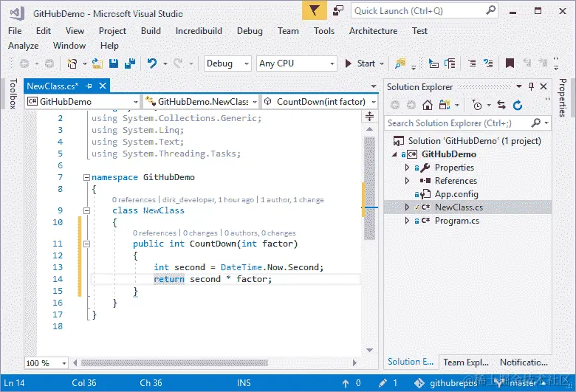
Task: Click the Open File folder icon
Action: (97, 63)
